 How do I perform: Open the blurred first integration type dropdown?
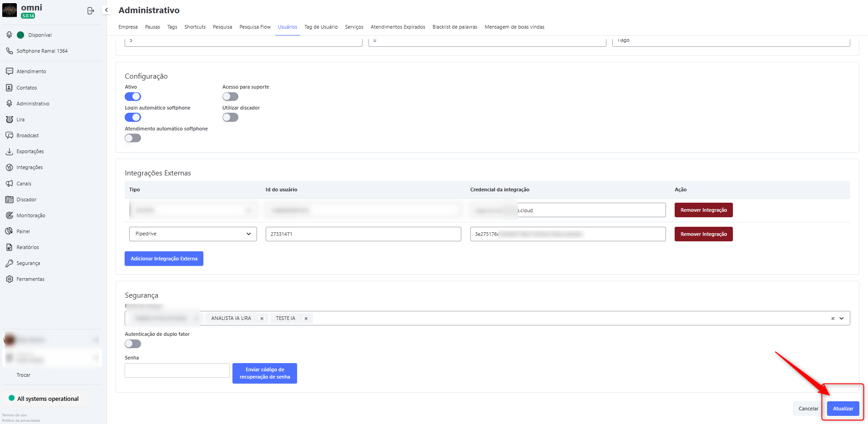click(x=193, y=210)
